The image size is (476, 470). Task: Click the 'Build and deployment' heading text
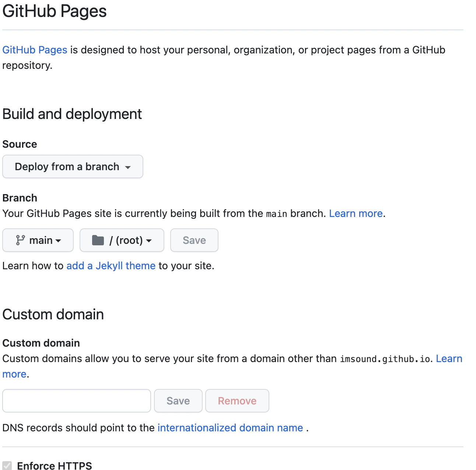pyautogui.click(x=72, y=114)
